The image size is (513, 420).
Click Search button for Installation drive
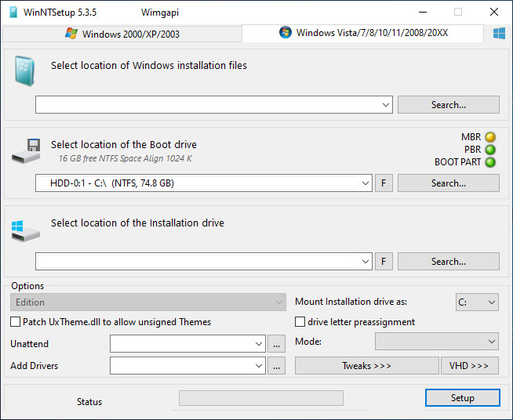coord(449,262)
